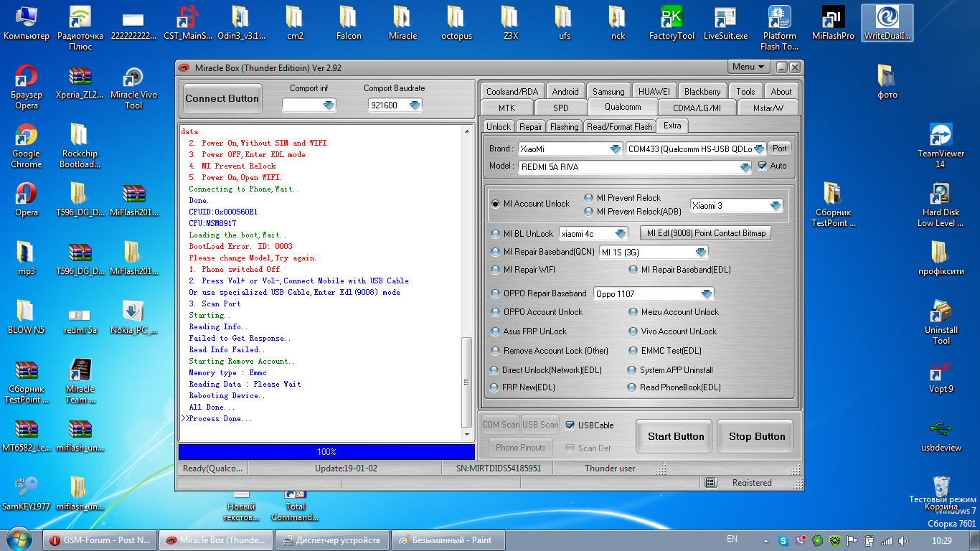Open the Menu dropdown in title bar
This screenshot has height=551, width=980.
pos(749,67)
